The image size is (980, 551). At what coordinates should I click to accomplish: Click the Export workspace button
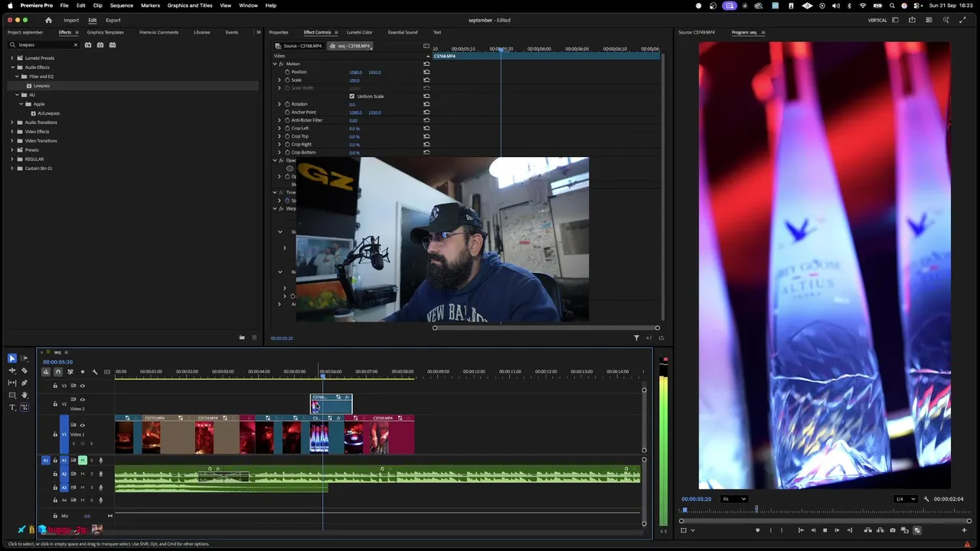[113, 20]
